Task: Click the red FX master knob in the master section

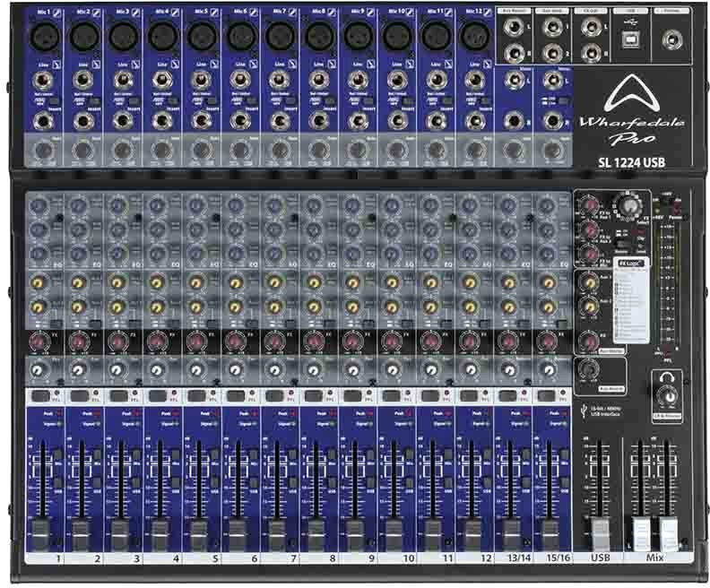Action: (589, 342)
